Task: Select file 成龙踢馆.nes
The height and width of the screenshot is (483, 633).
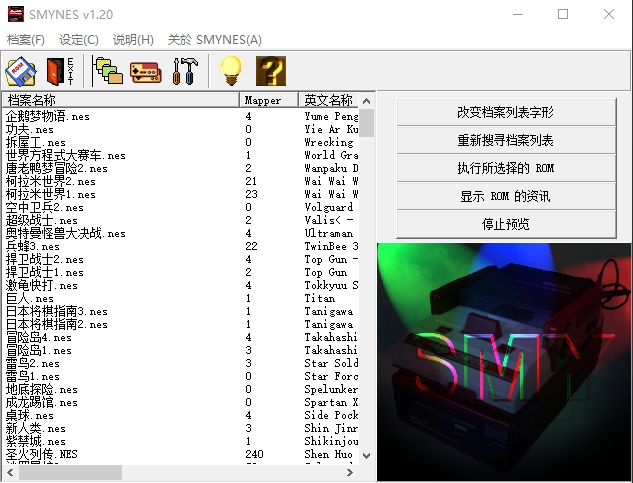Action: click(x=42, y=402)
